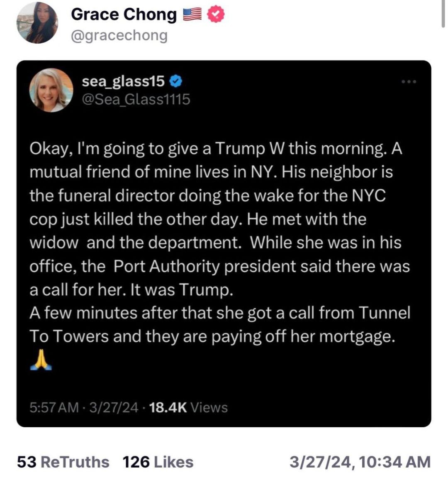This screenshot has width=448, height=480.
Task: View the 18.4K Views count
Action: (x=188, y=407)
